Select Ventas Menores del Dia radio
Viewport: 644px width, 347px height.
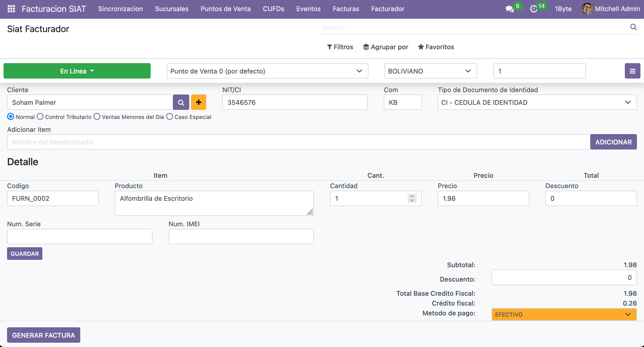pyautogui.click(x=97, y=117)
